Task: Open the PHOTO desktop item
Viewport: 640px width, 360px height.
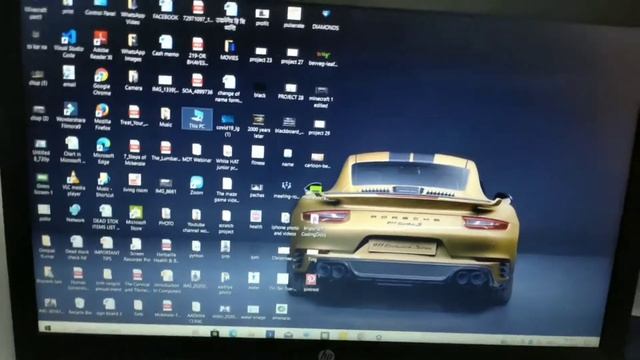Action: (x=166, y=217)
